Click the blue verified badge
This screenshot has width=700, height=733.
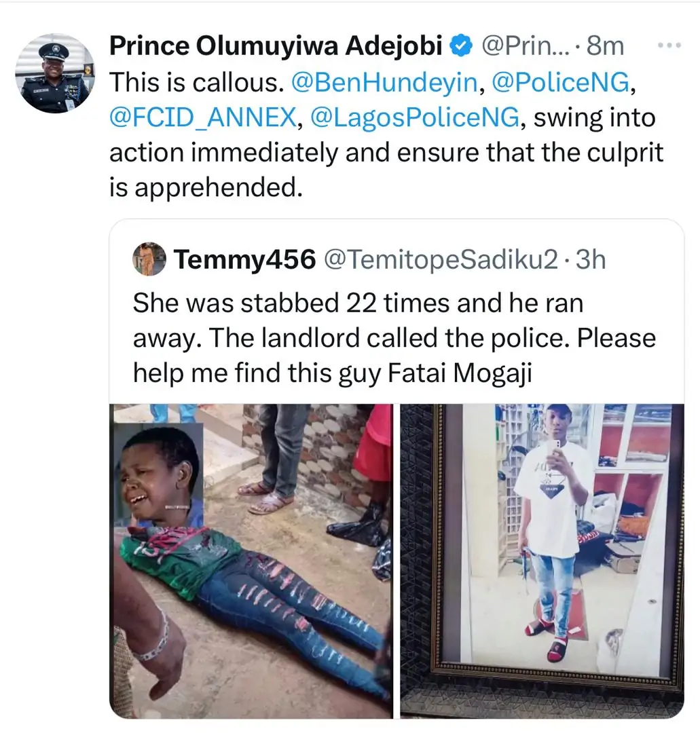[x=462, y=47]
